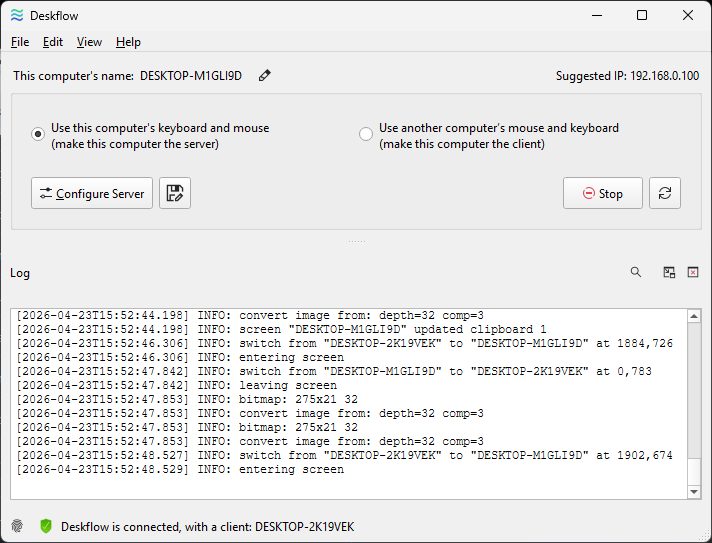712x543 pixels.
Task: Open the Edit menu
Action: tap(53, 42)
